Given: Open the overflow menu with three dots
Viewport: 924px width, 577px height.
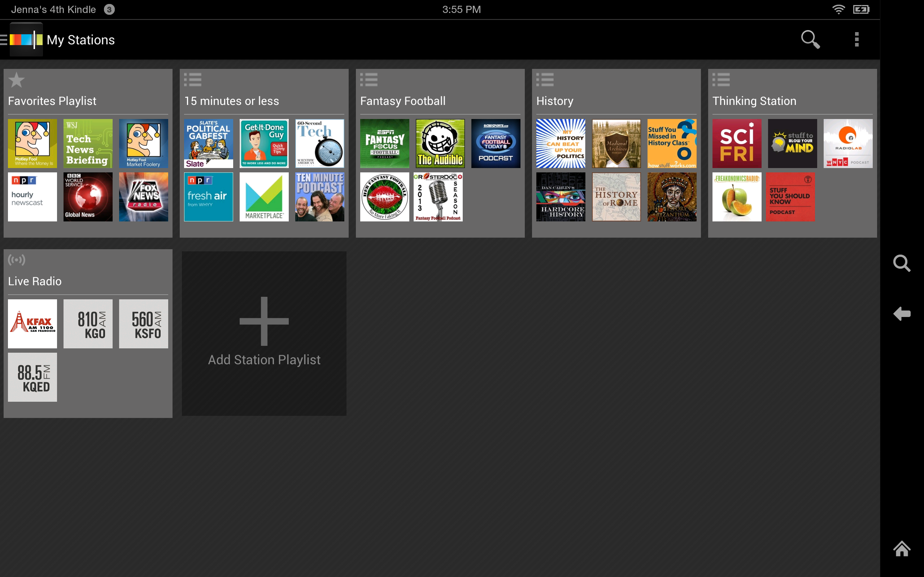Looking at the screenshot, I should (857, 39).
